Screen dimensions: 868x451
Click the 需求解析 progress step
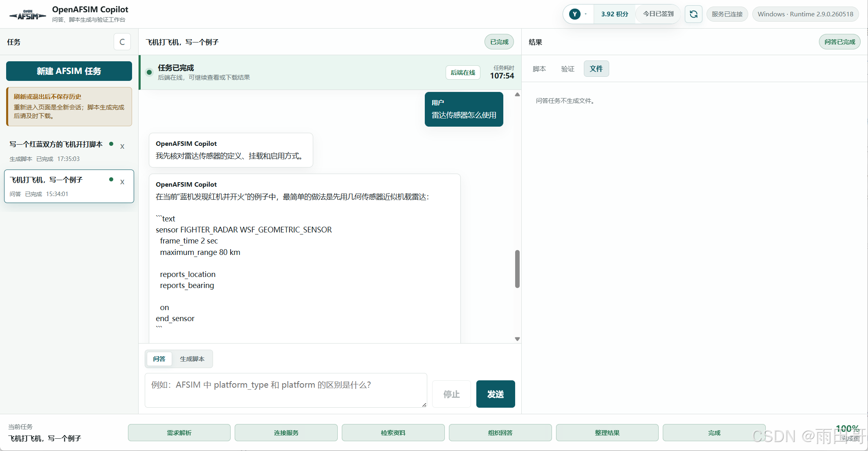click(x=179, y=433)
